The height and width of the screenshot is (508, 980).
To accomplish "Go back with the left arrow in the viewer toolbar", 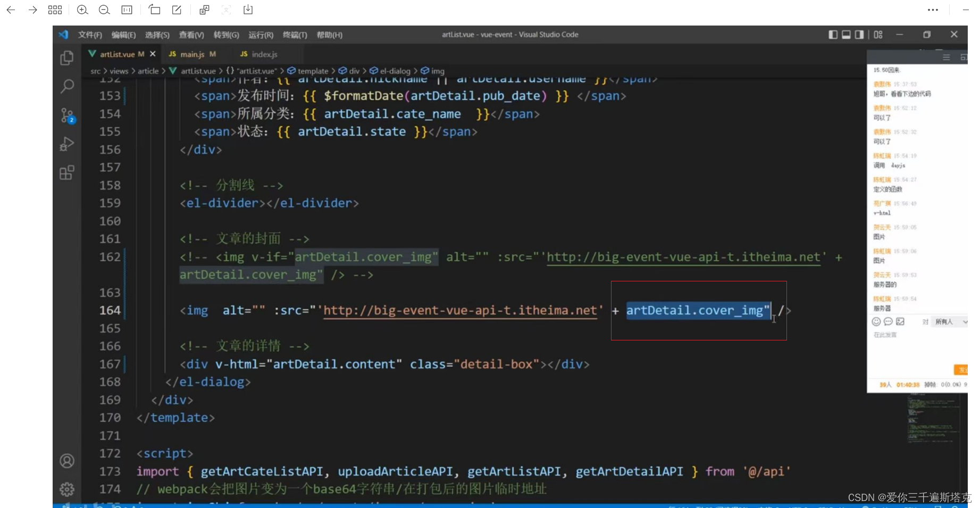I will point(11,10).
